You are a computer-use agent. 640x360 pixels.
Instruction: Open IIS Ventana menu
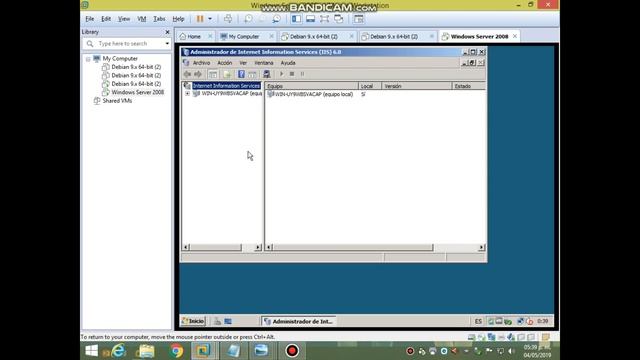pyautogui.click(x=264, y=63)
